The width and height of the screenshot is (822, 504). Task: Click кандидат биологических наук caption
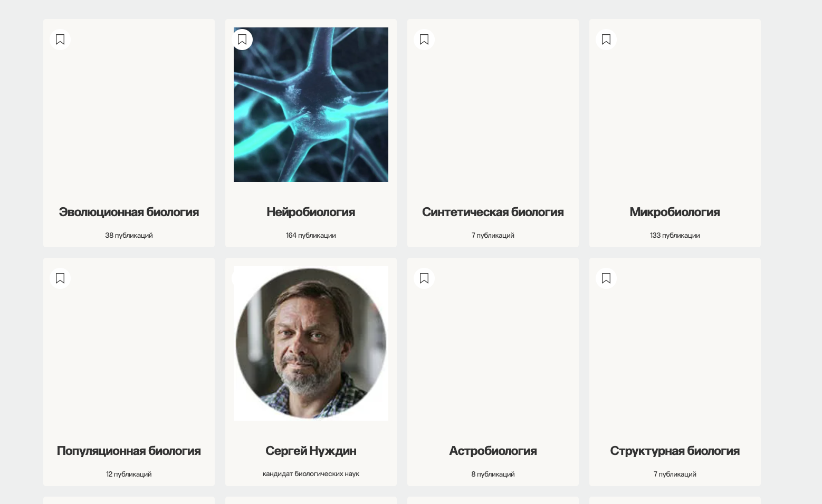[311, 473]
